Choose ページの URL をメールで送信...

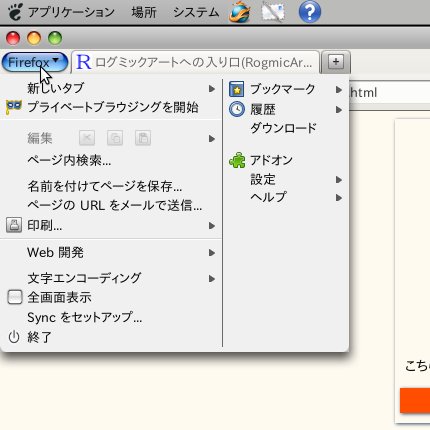[x=111, y=205]
